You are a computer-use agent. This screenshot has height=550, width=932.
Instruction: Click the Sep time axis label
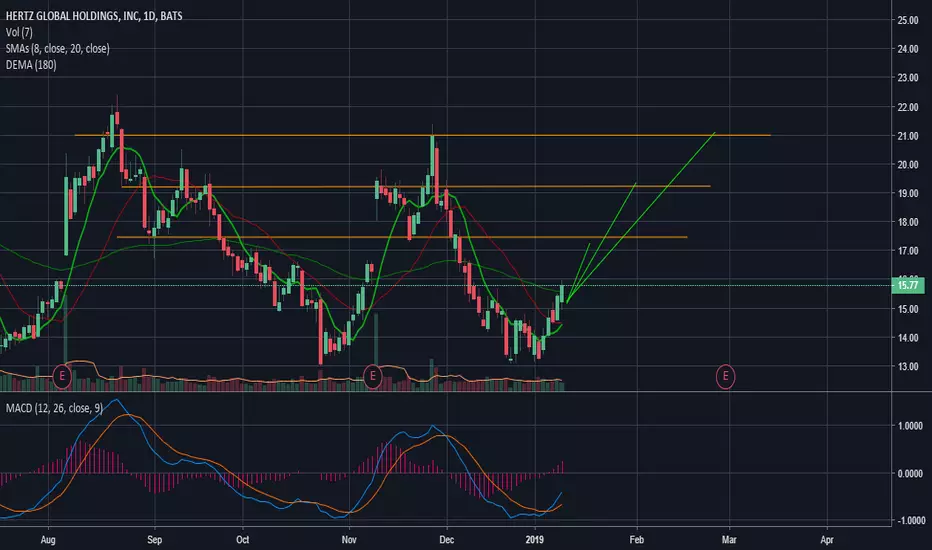[155, 540]
